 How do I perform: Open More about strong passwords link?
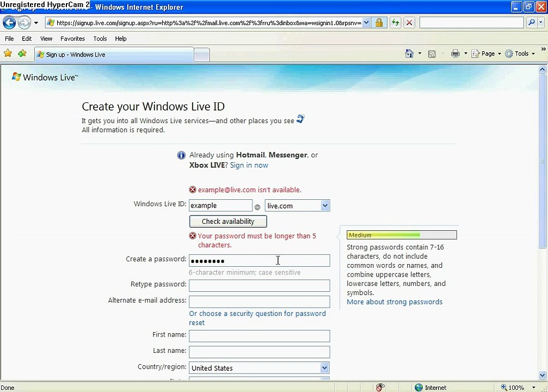pos(395,302)
